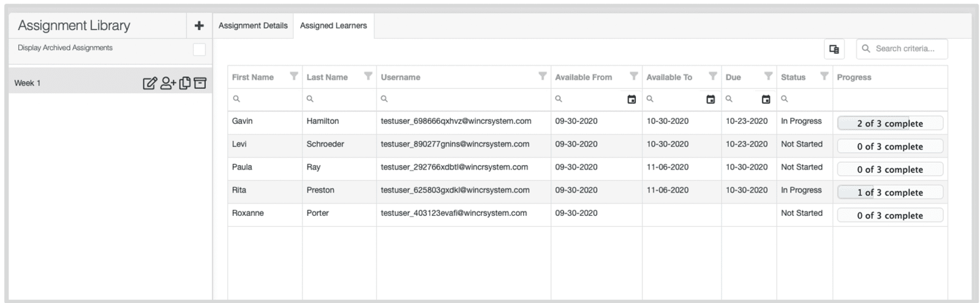Switch to the Assignment Details tab
The width and height of the screenshot is (980, 303).
point(253,26)
